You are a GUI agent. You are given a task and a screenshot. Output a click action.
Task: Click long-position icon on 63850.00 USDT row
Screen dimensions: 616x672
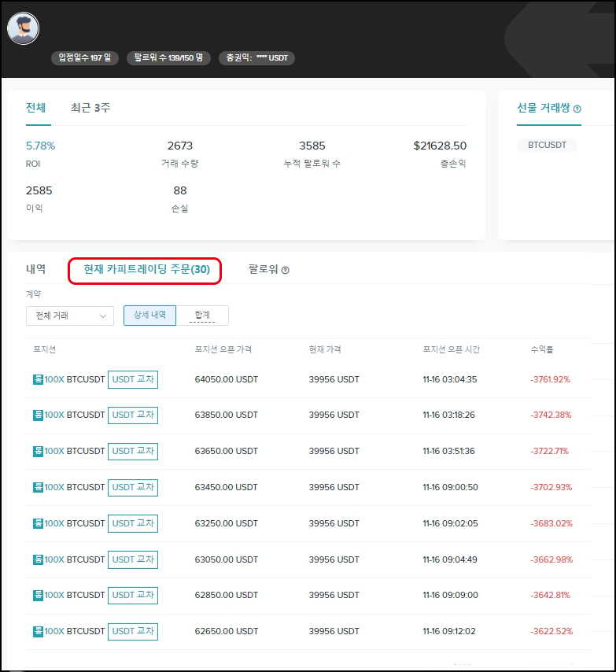38,415
